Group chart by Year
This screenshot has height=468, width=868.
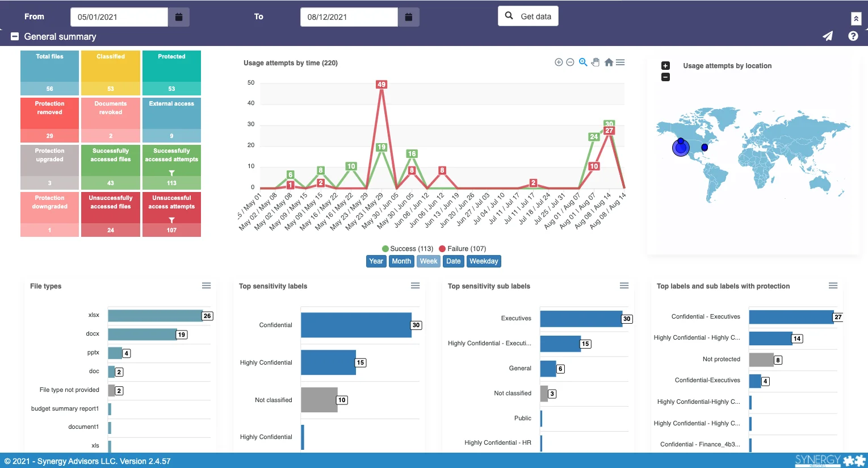point(376,261)
